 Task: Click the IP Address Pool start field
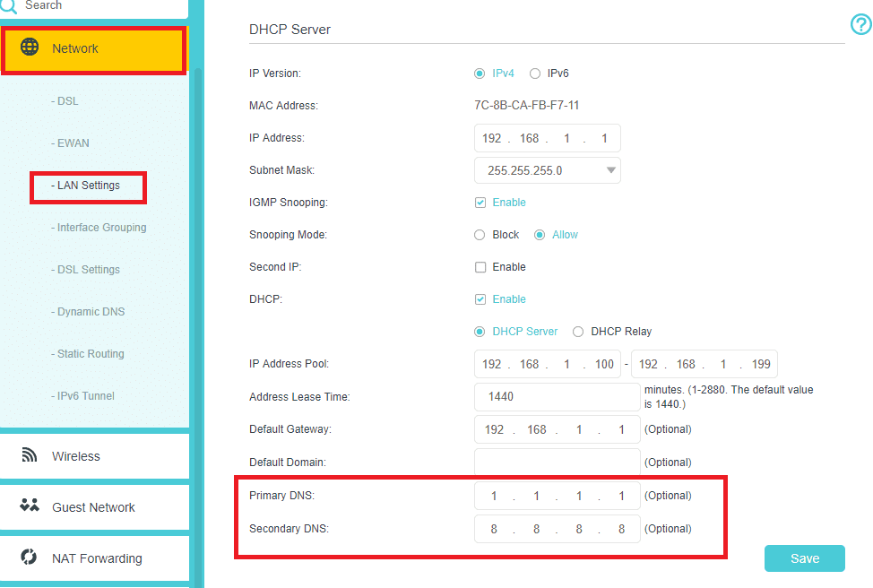coord(548,364)
